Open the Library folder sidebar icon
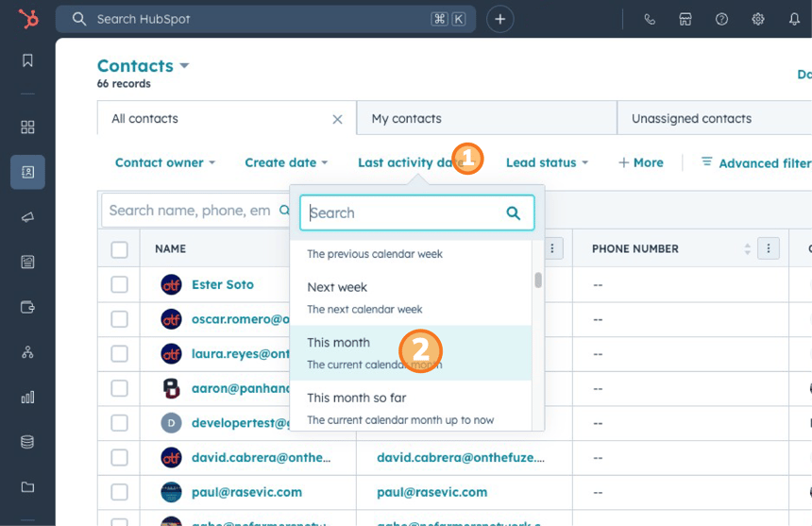 click(27, 486)
